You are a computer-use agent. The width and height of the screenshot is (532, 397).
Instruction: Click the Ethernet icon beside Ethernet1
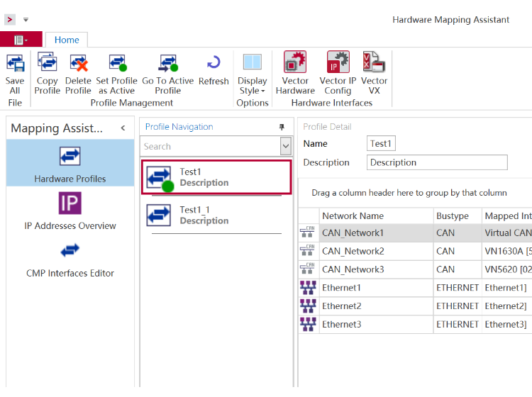[308, 288]
